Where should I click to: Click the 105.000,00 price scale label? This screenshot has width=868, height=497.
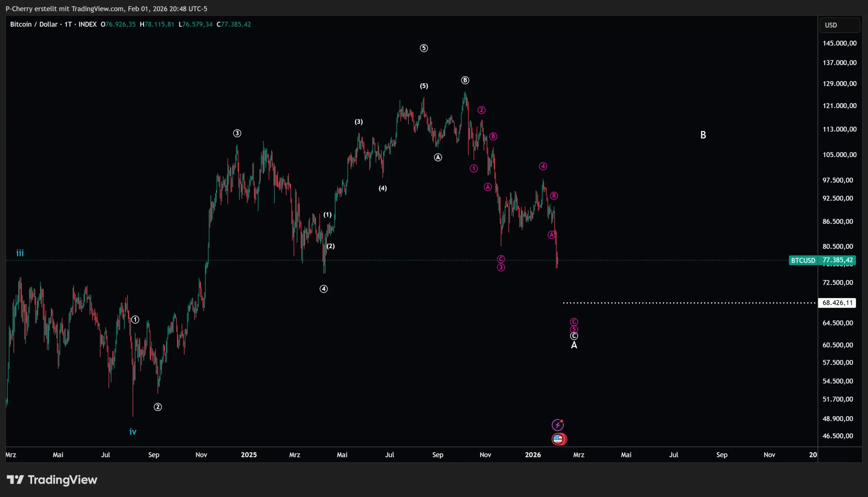[839, 155]
